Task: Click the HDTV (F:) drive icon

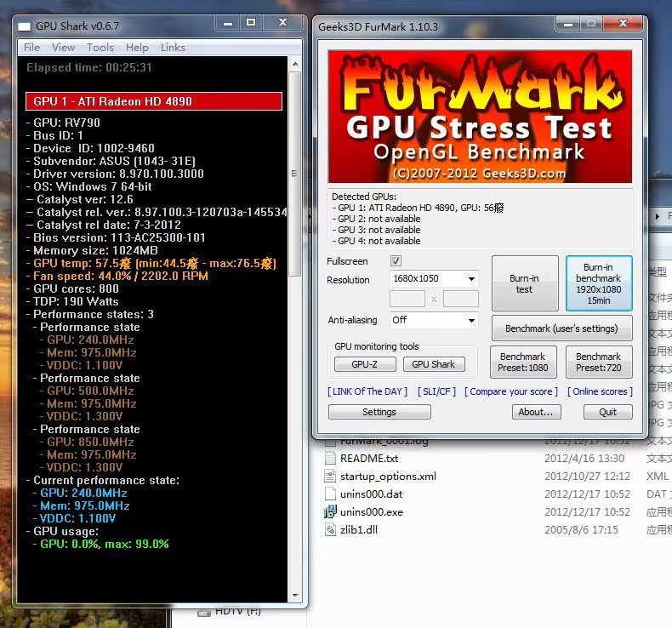Action: (x=204, y=611)
